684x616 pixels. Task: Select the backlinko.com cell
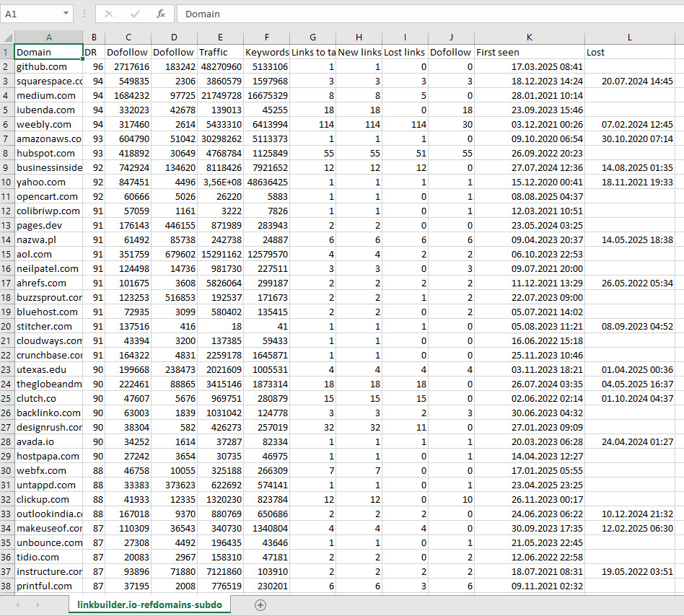point(49,413)
